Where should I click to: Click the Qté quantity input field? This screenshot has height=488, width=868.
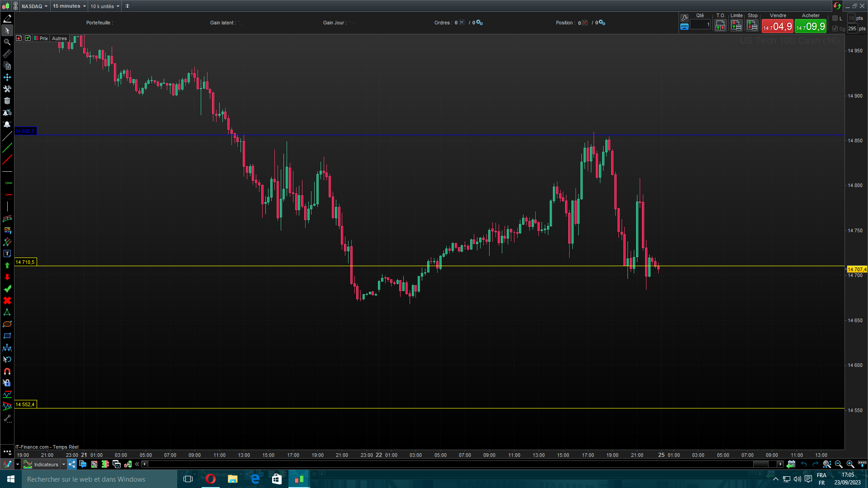[700, 25]
